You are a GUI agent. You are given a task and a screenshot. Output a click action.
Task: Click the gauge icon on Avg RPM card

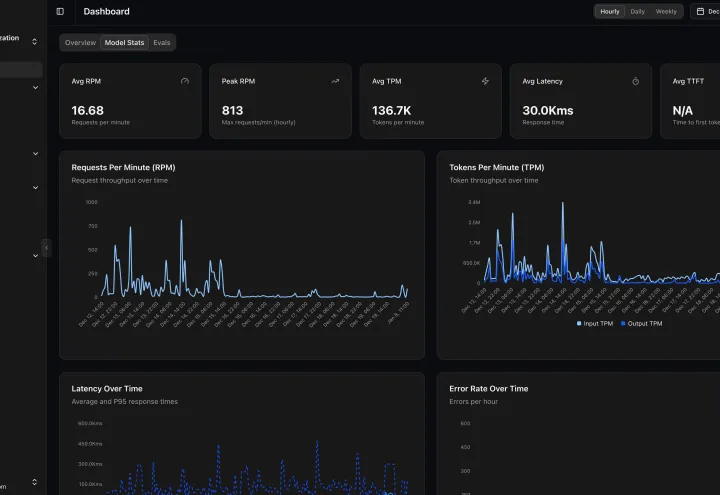coord(185,81)
